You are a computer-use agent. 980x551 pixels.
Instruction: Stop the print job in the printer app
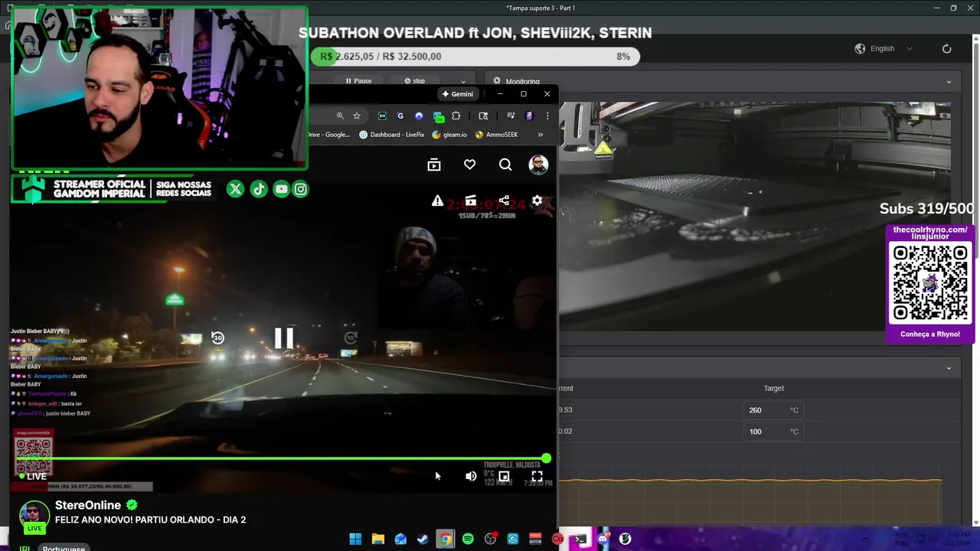pos(414,81)
